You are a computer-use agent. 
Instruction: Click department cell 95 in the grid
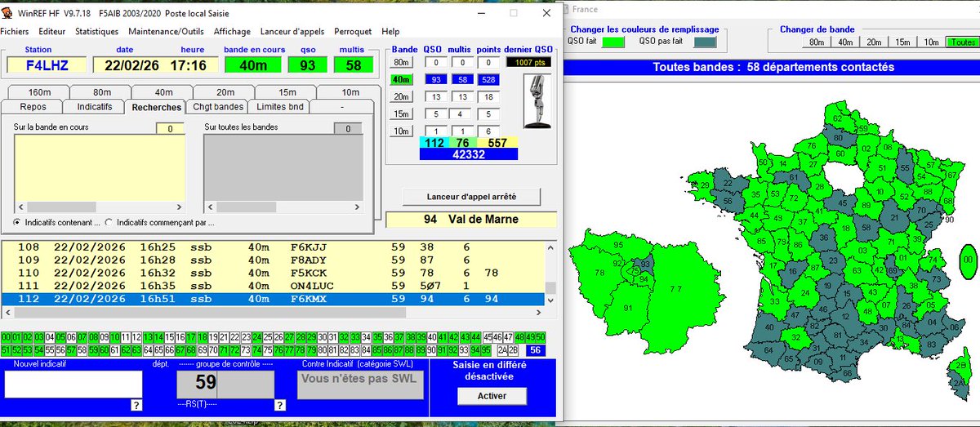(x=486, y=350)
